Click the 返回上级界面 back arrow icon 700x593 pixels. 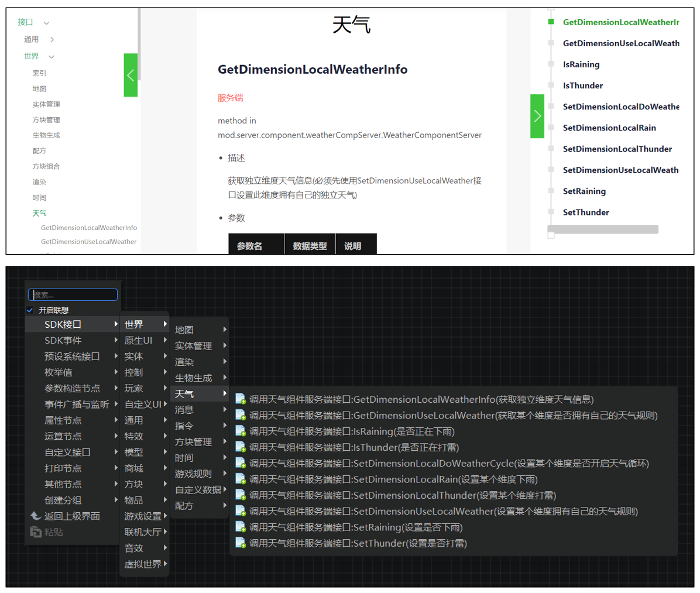click(36, 516)
